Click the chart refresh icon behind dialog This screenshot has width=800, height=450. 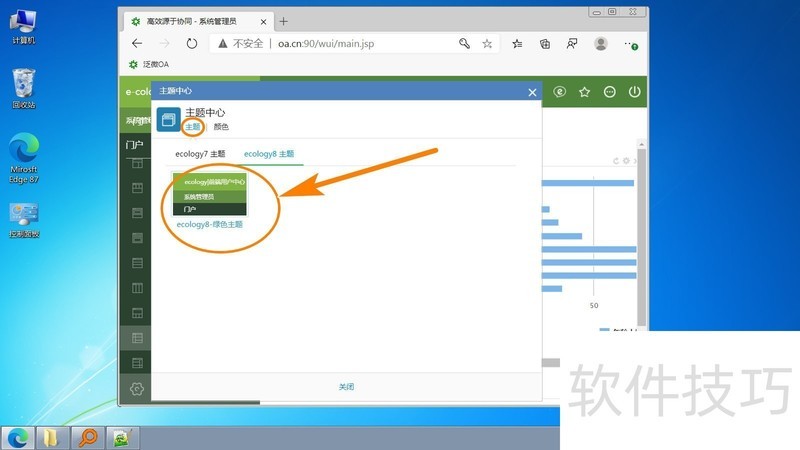pos(616,161)
